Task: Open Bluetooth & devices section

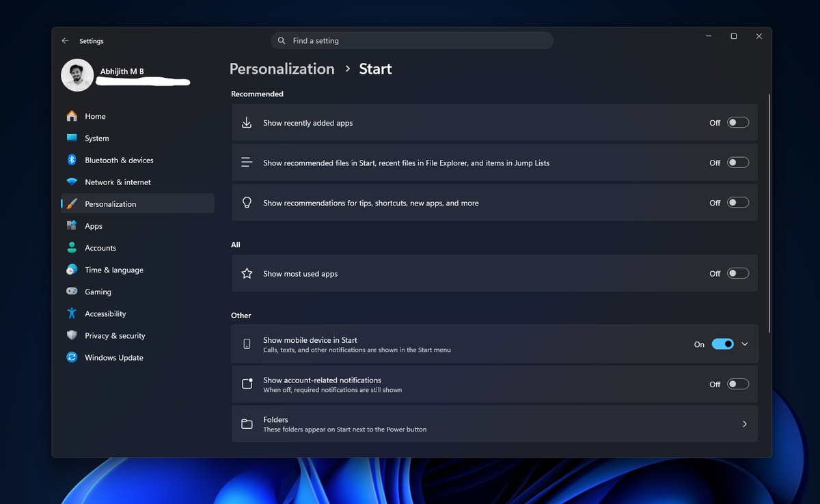Action: [137, 160]
